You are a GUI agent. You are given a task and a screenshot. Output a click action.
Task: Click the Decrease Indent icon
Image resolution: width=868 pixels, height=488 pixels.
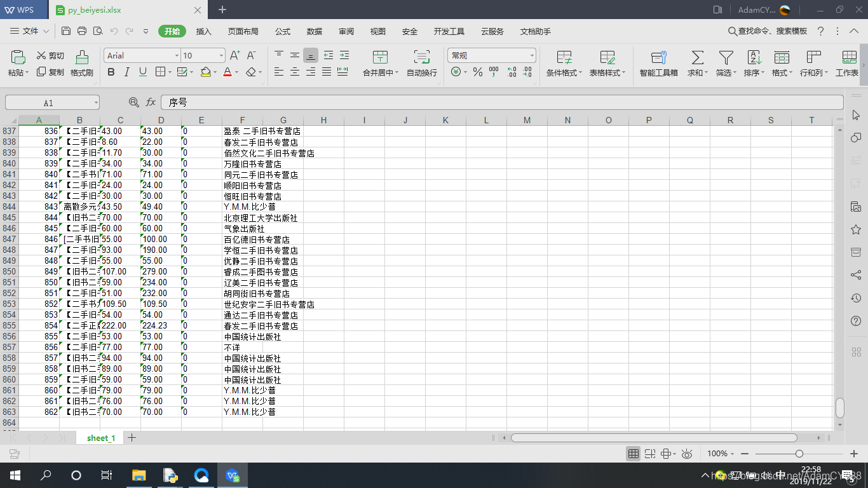pyautogui.click(x=328, y=55)
